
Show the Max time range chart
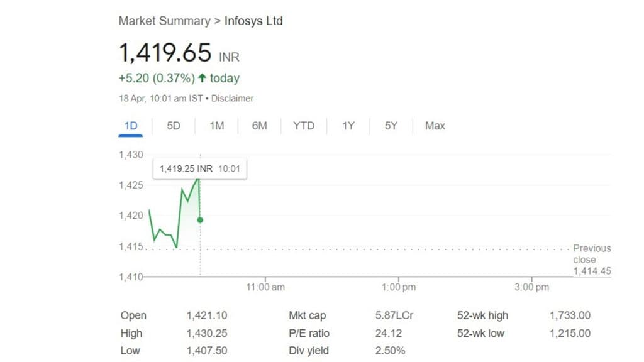click(x=435, y=126)
